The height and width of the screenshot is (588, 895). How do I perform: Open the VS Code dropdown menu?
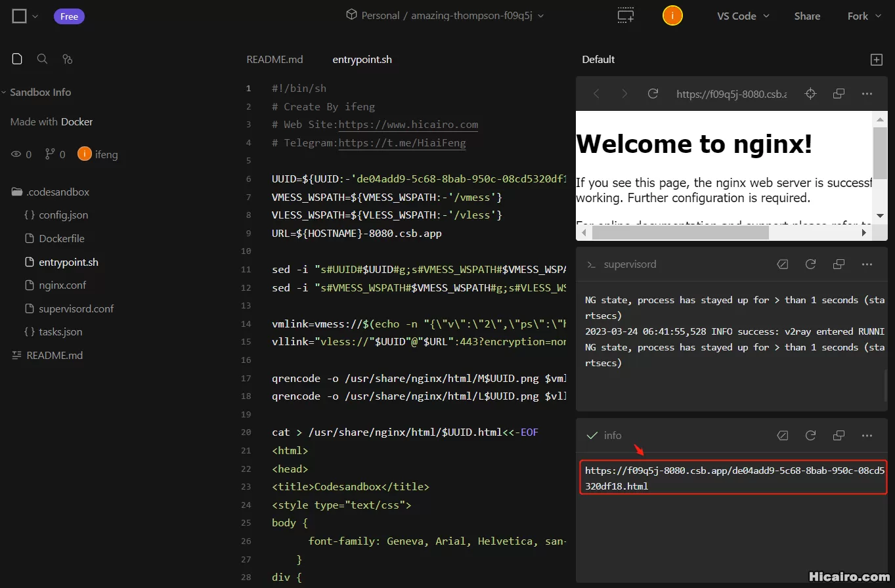[x=743, y=16]
